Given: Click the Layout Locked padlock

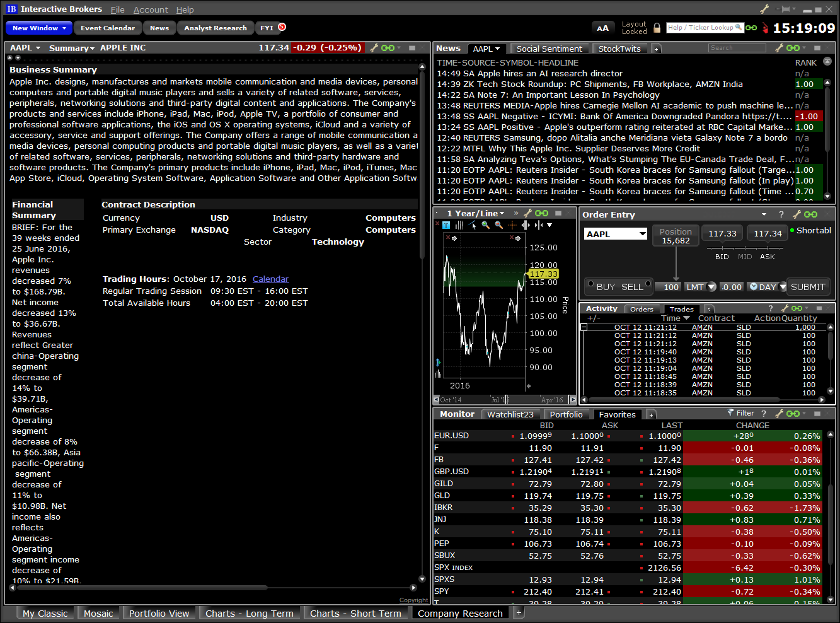Looking at the screenshot, I should pos(657,28).
